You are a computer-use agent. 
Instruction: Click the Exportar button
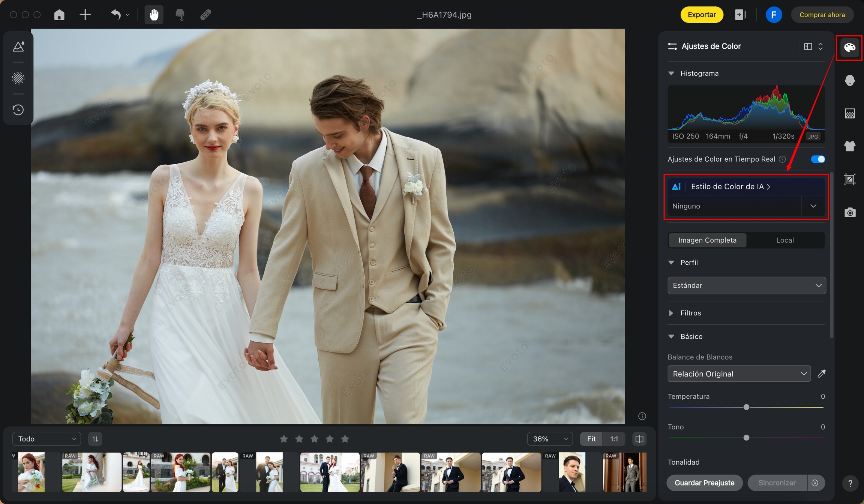click(702, 15)
